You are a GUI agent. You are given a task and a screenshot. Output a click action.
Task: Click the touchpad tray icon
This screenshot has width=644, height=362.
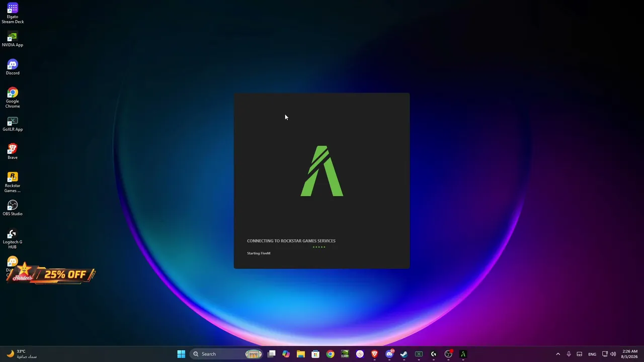[x=580, y=354]
